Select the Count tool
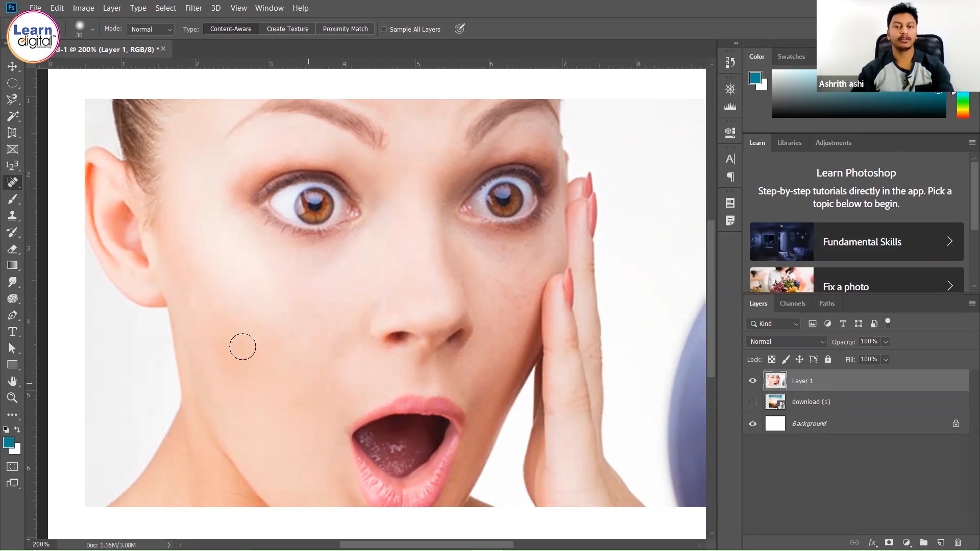The height and width of the screenshot is (551, 980). 12,166
